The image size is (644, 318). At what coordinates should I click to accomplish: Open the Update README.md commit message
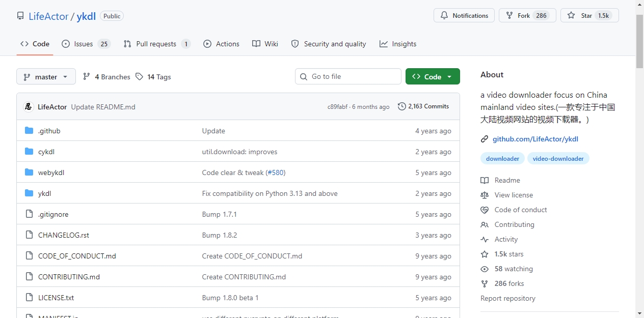103,107
